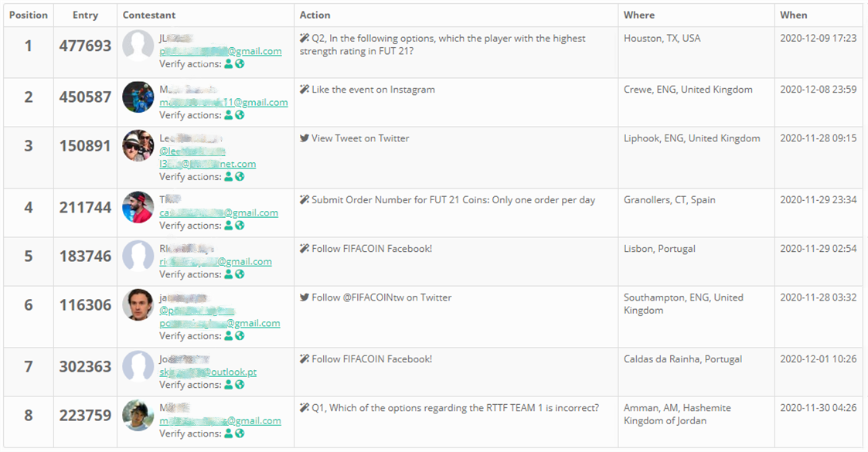This screenshot has height=452, width=868.
Task: Click the Position column header
Action: point(29,15)
